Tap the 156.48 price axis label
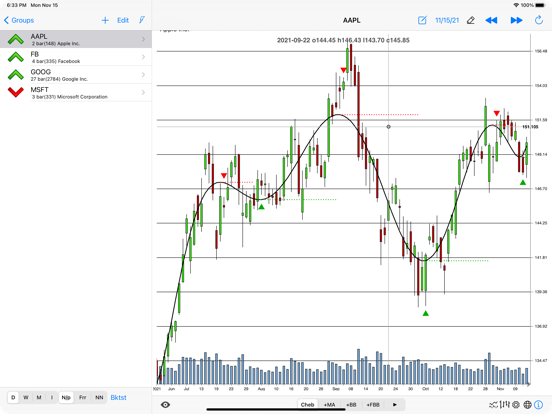This screenshot has height=414, width=552. tap(541, 51)
